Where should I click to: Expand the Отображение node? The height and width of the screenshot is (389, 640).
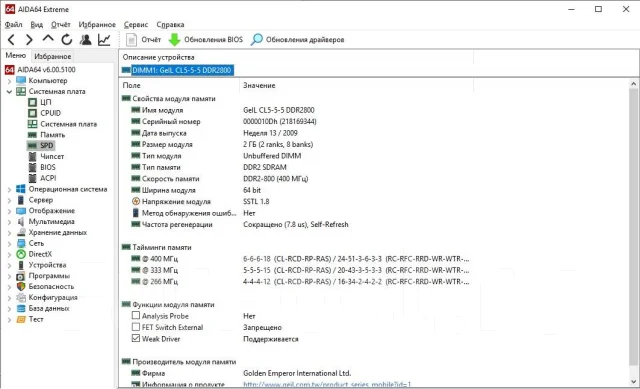9,211
